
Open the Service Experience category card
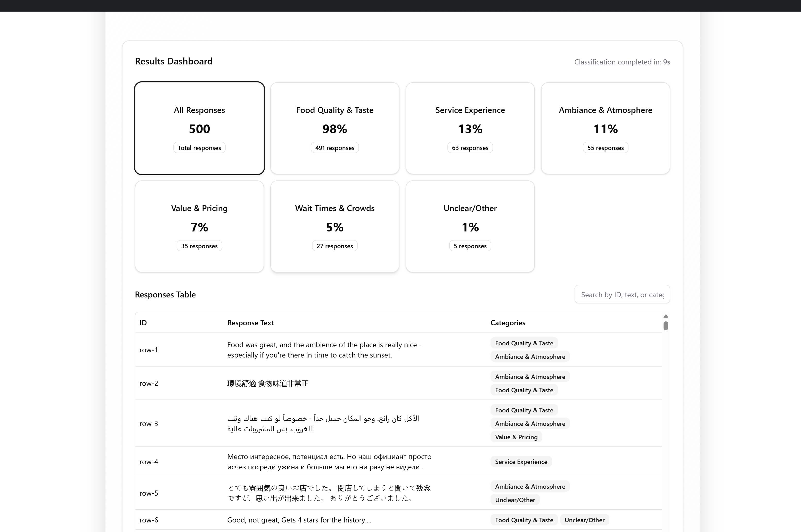pos(470,128)
